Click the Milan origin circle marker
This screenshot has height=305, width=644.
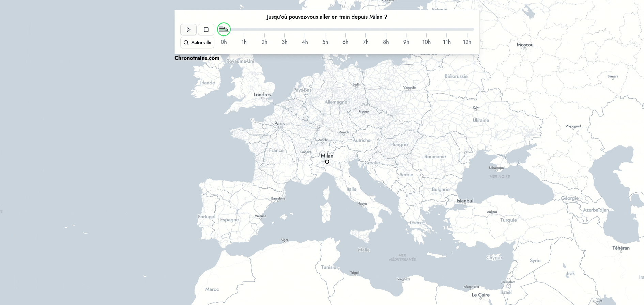[x=327, y=162]
